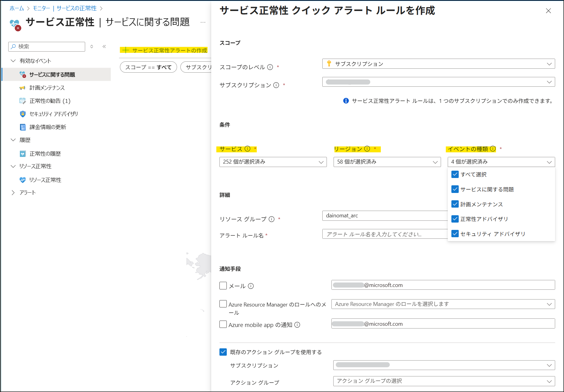Viewport: 564px width, 392px height.
Task: Click サービス正常性アラートの作成 button
Action: coord(164,50)
